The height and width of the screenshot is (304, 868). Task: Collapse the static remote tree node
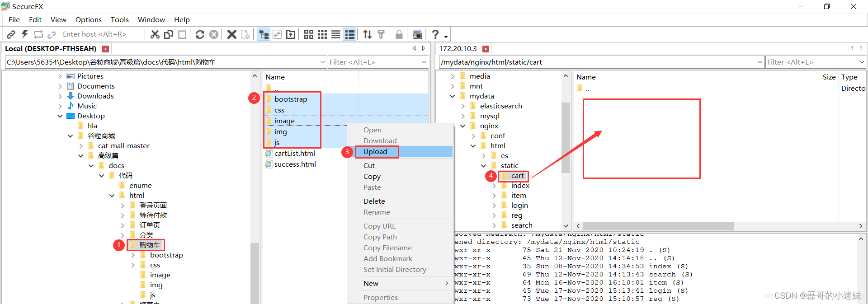tap(483, 166)
